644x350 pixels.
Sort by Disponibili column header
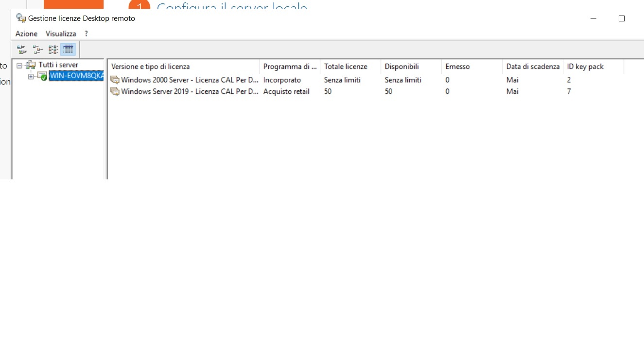(411, 67)
